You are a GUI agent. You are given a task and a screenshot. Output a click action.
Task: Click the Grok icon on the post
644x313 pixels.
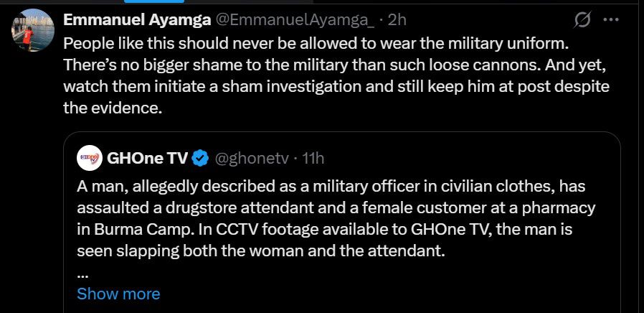coord(582,20)
